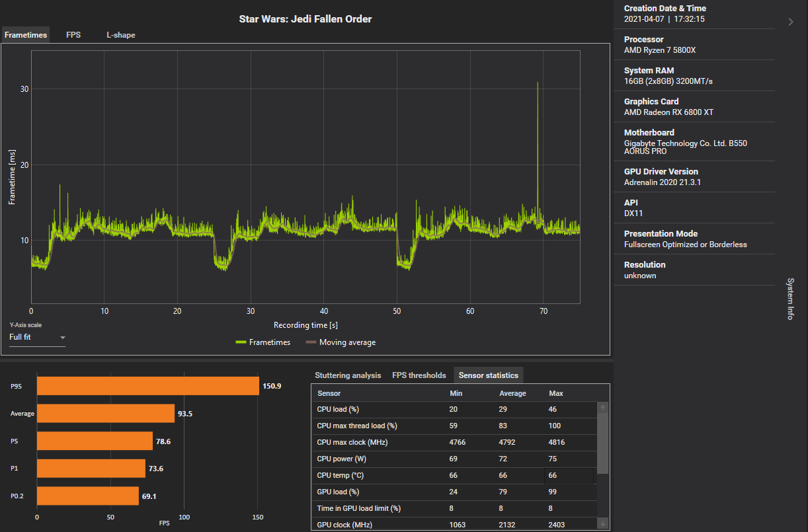Click the AMD Ryzen 7 5800X processor text
The height and width of the screenshot is (532, 808).
[660, 50]
